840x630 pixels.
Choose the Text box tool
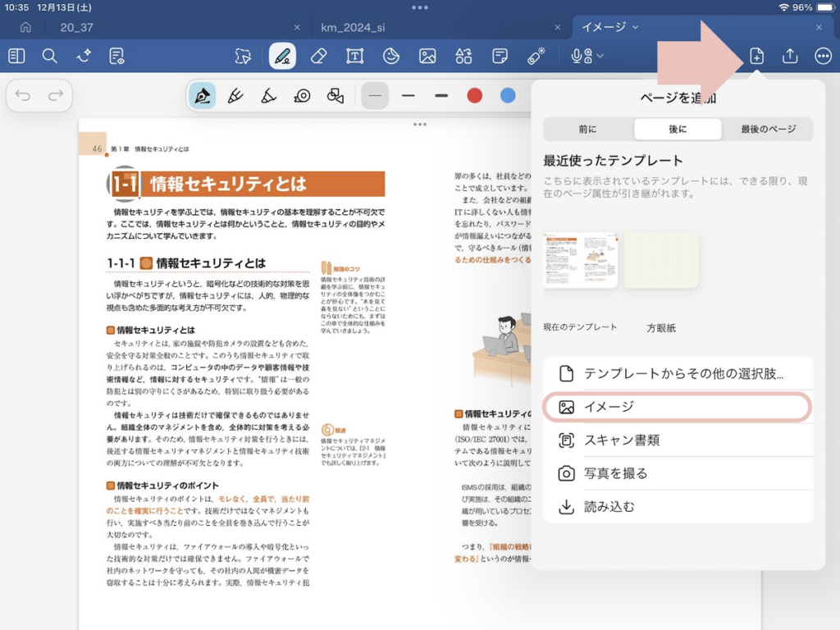354,56
